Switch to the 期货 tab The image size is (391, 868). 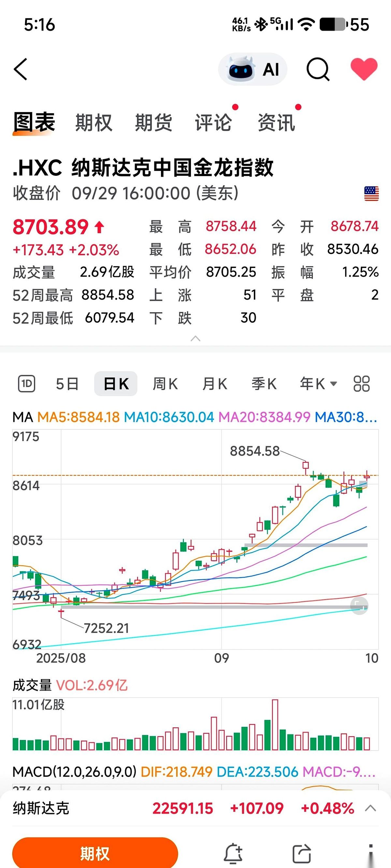(153, 122)
